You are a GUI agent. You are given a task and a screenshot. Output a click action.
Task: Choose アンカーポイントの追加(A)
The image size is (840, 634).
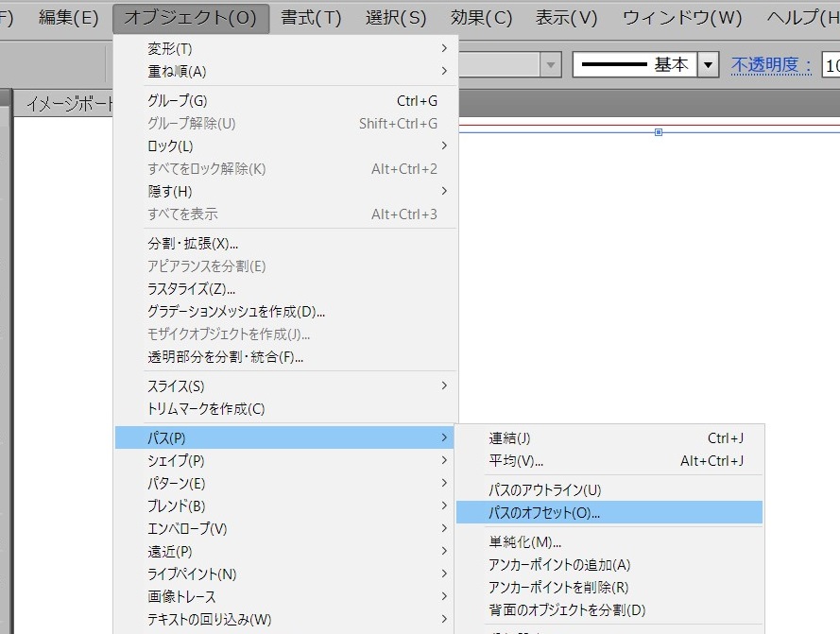tap(609, 565)
